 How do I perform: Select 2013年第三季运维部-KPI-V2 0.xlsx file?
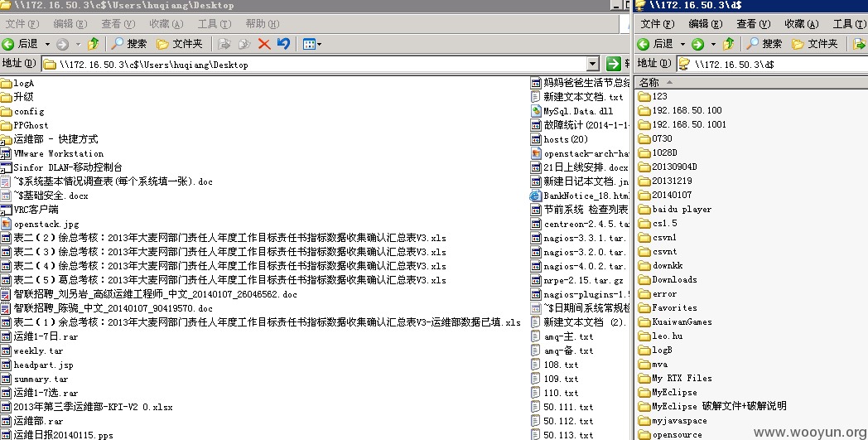point(87,407)
